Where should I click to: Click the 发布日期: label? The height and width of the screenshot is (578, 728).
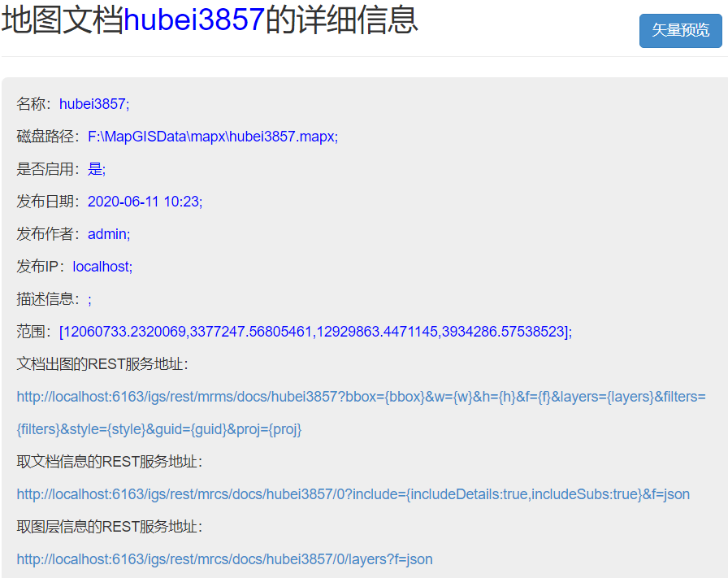pyautogui.click(x=49, y=201)
